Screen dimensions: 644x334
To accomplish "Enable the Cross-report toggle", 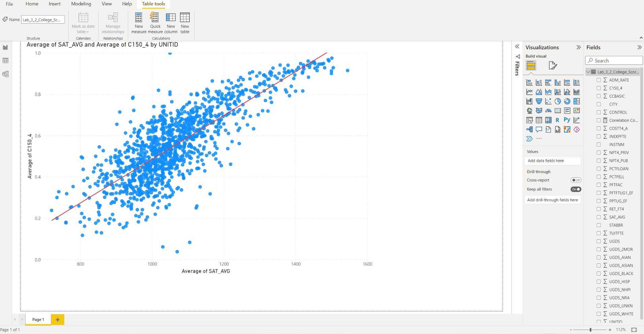I will click(x=576, y=180).
